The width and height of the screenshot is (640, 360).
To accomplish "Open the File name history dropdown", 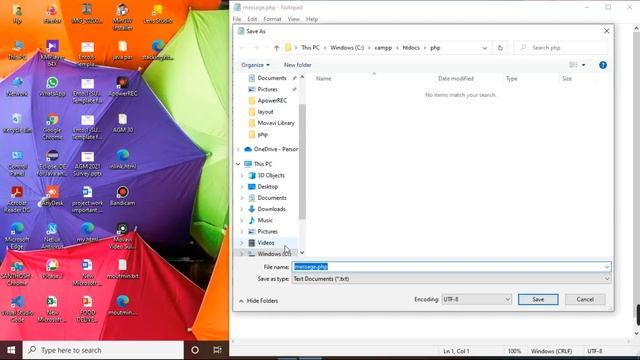I will click(x=607, y=267).
